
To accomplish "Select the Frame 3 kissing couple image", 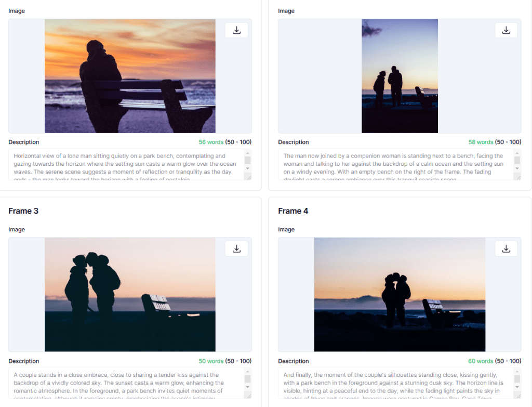I will (130, 294).
